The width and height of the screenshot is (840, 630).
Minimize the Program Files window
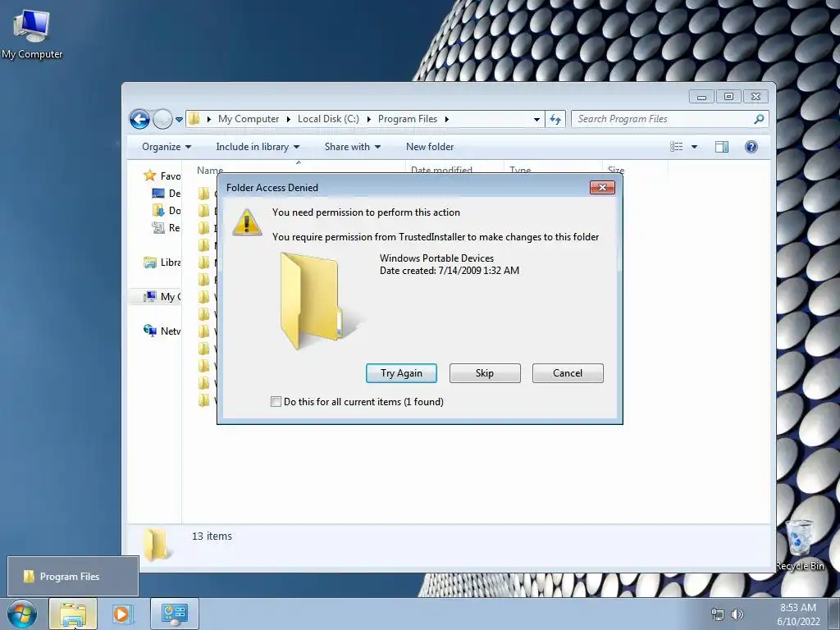pyautogui.click(x=702, y=97)
